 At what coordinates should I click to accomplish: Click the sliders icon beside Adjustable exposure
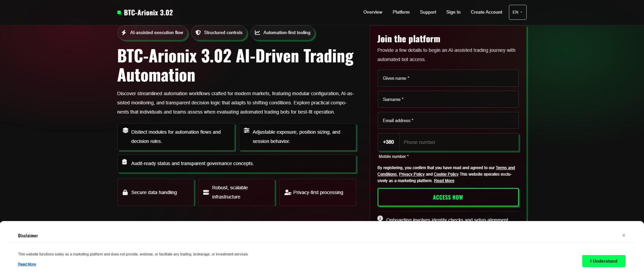tap(247, 130)
